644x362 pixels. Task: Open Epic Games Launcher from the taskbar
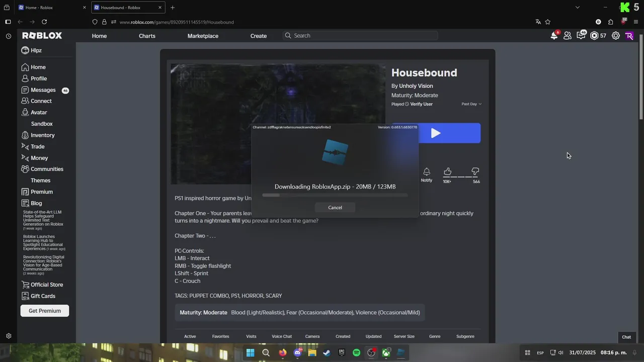pyautogui.click(x=342, y=353)
